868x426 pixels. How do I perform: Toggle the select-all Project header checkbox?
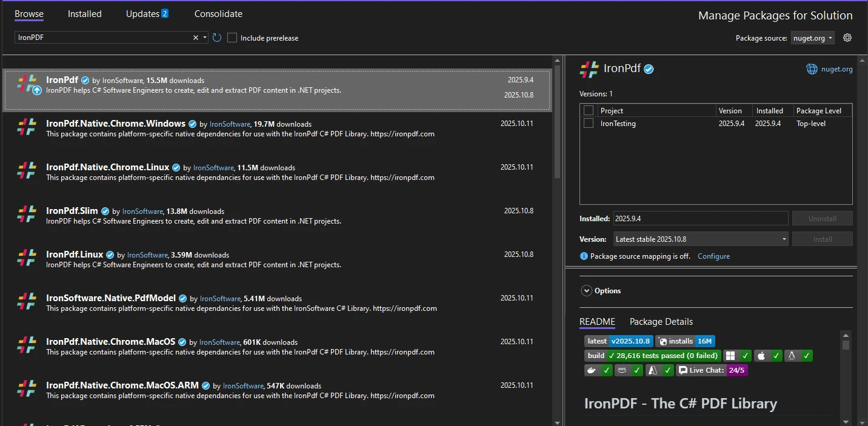588,110
